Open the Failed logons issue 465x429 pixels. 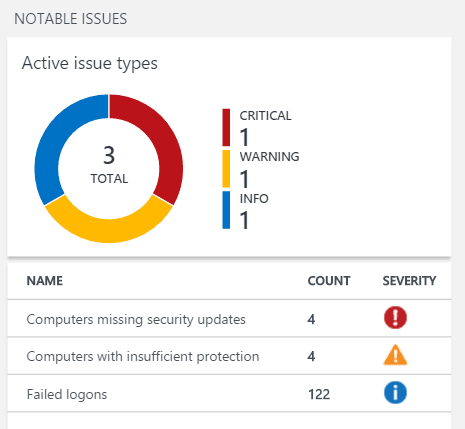coord(229,393)
